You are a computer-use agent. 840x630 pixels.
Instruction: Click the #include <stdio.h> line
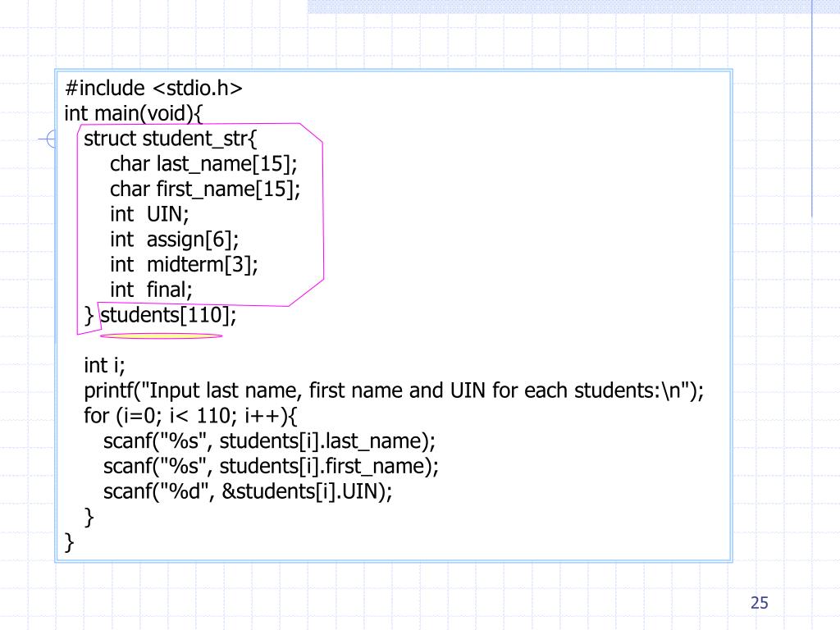[x=154, y=89]
